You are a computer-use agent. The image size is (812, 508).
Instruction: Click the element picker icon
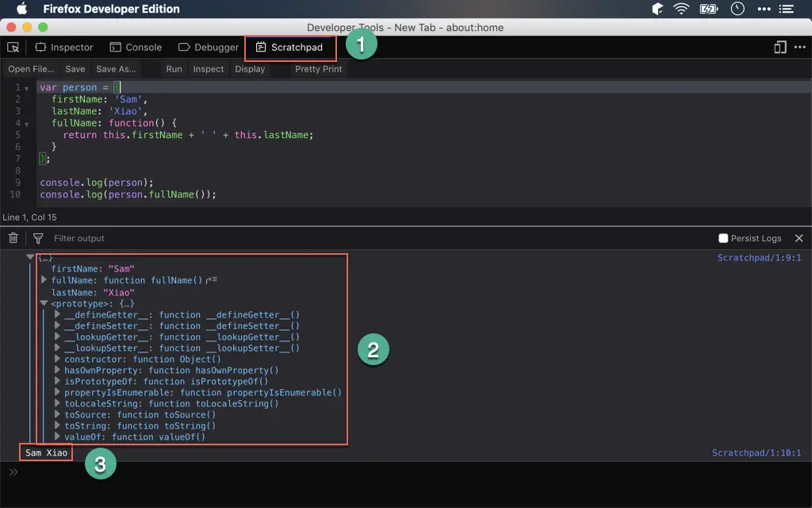[x=13, y=48]
